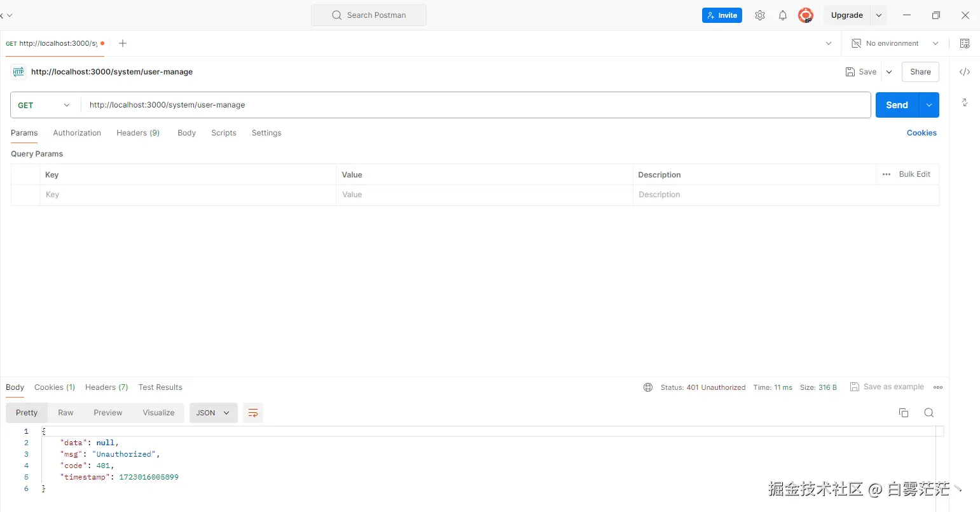Save the request with Save button
The width and height of the screenshot is (980, 512).
pyautogui.click(x=861, y=72)
